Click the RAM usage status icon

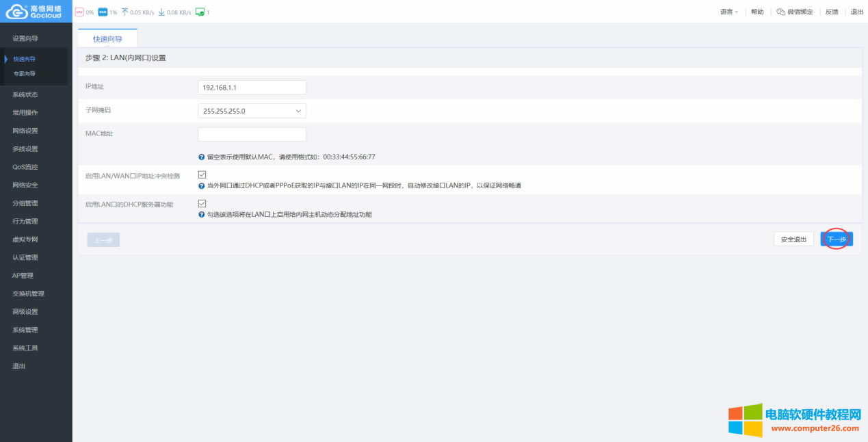click(103, 12)
